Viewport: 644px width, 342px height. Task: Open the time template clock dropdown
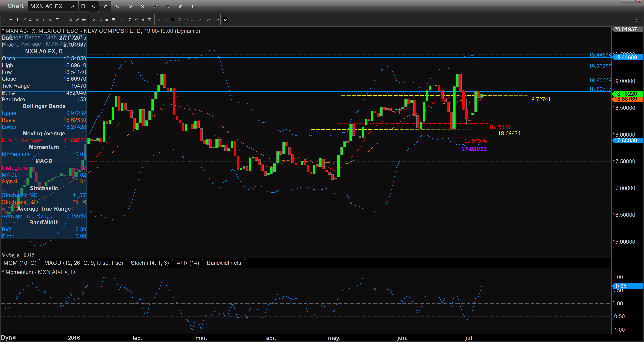pyautogui.click(x=94, y=6)
